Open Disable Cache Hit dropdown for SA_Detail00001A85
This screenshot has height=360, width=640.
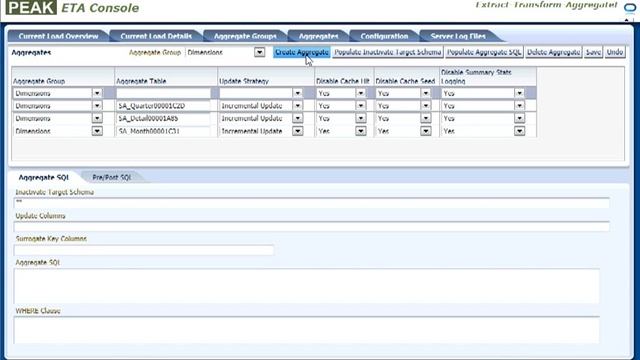click(x=360, y=118)
